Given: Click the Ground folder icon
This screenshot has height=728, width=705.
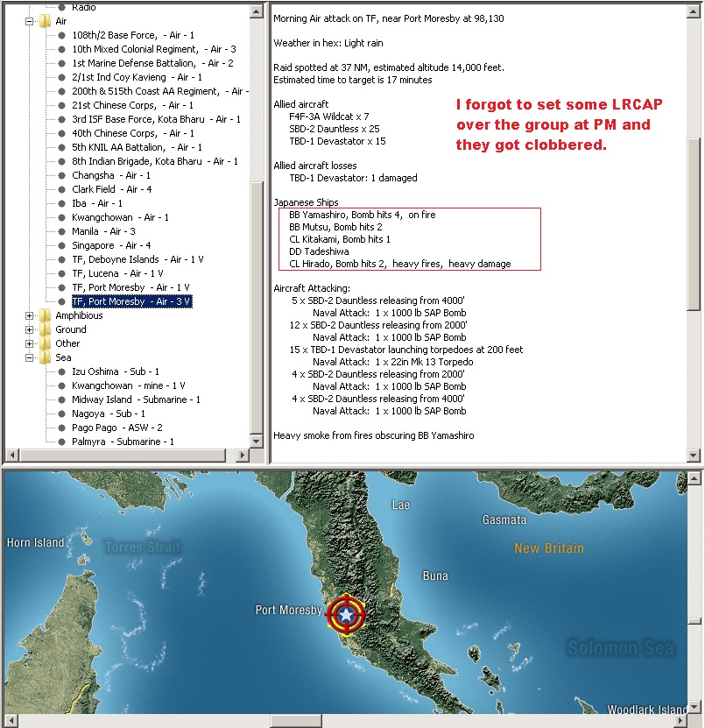Looking at the screenshot, I should [45, 329].
